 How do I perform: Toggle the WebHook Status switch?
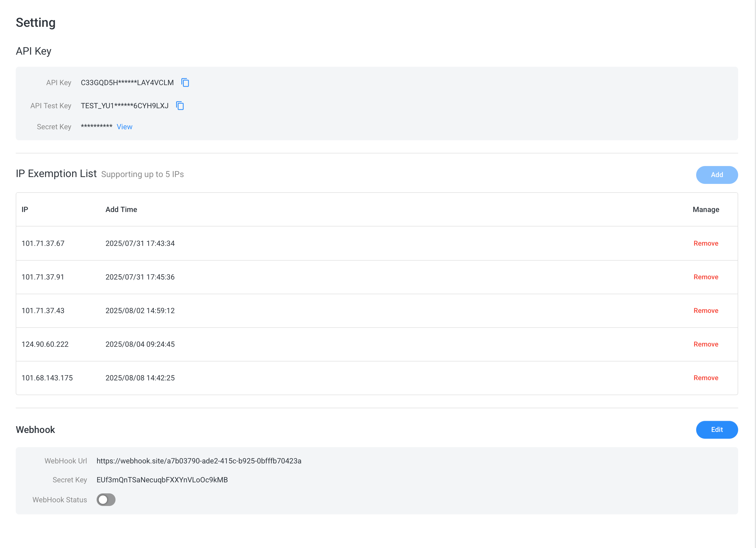[x=106, y=500]
